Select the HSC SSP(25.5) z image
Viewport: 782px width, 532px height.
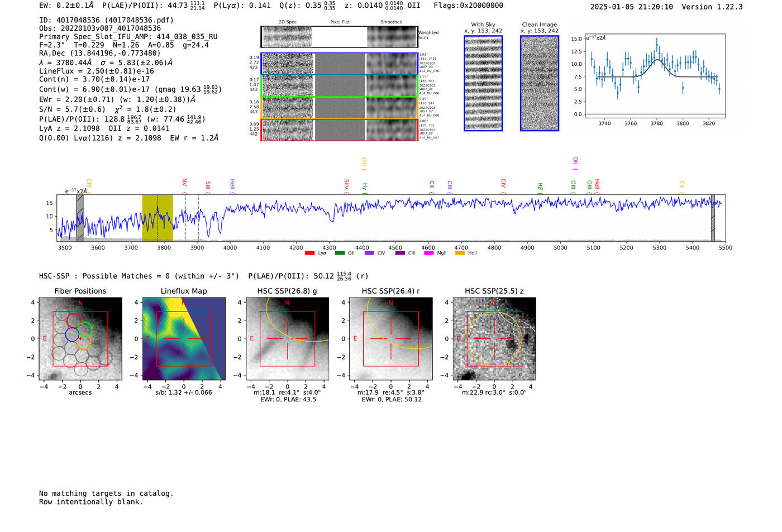coord(494,339)
